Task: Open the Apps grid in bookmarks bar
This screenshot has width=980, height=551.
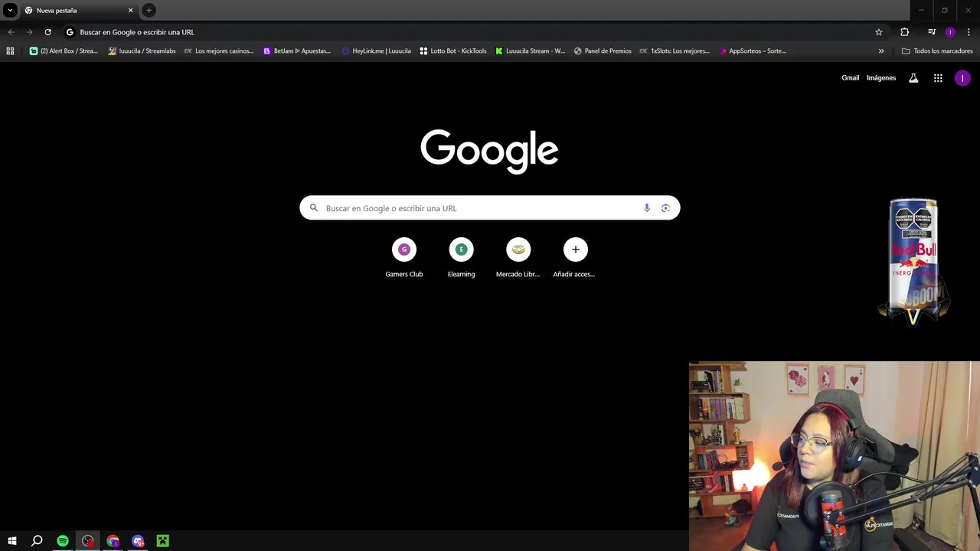Action: pos(10,51)
